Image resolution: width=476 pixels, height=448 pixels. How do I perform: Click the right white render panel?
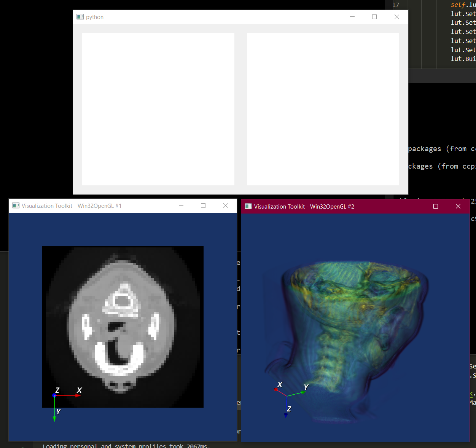[x=323, y=109]
